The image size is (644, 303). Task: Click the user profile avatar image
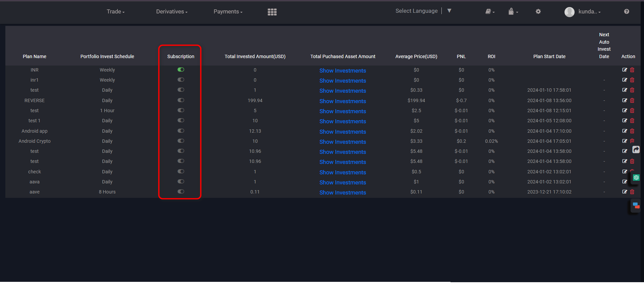click(570, 12)
